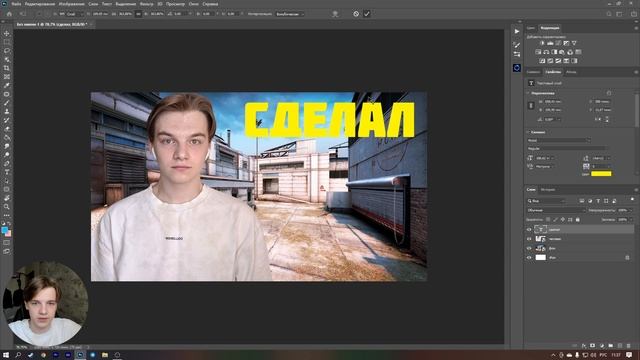Viewport: 640px width, 360px height.
Task: Select the Hand tool
Action: tap(7, 198)
